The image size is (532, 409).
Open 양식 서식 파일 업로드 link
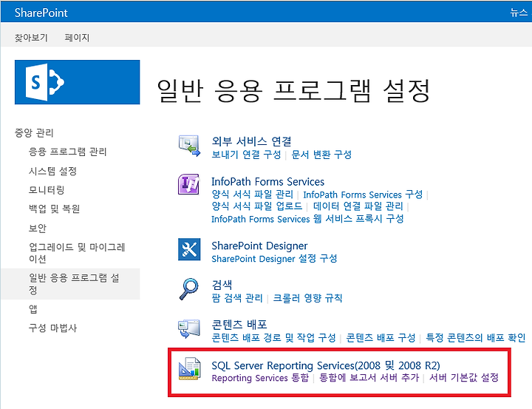[x=257, y=206]
